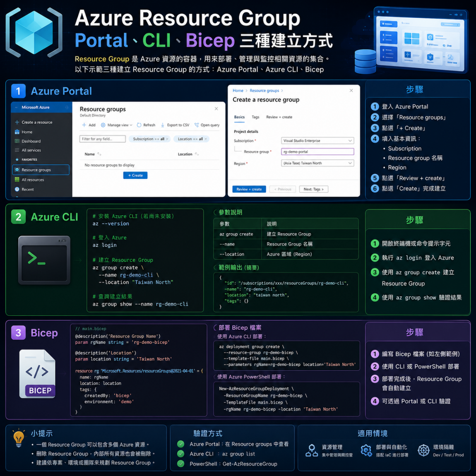Click the Azure Resource Group cube logo
The width and height of the screenshot is (476, 476).
(x=34, y=32)
